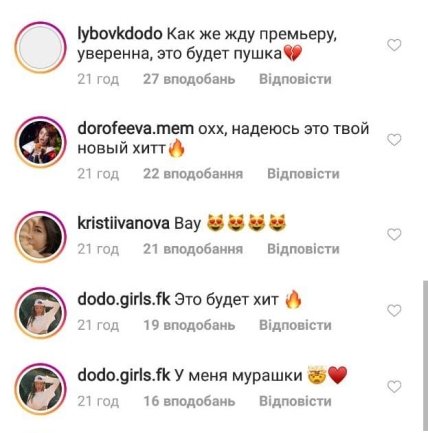Tap heart icon on kristiivanova's comment
The height and width of the screenshot is (433, 428).
pos(394,235)
